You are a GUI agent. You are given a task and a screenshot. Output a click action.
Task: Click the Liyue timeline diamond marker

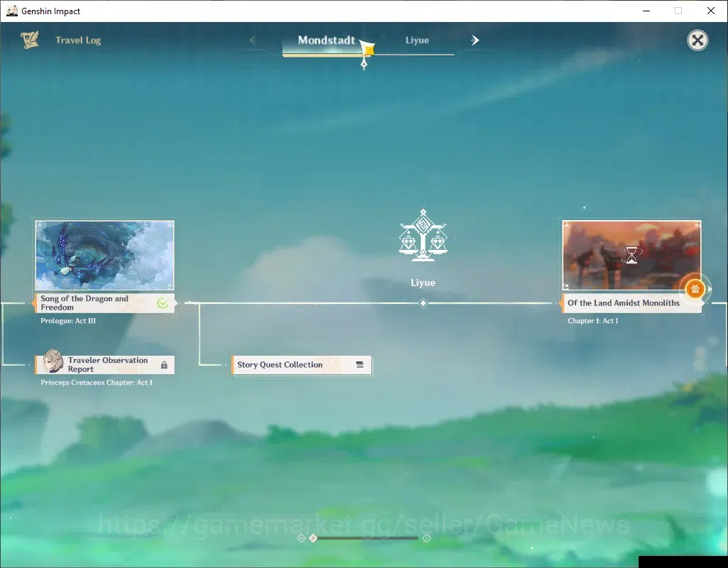(x=423, y=303)
